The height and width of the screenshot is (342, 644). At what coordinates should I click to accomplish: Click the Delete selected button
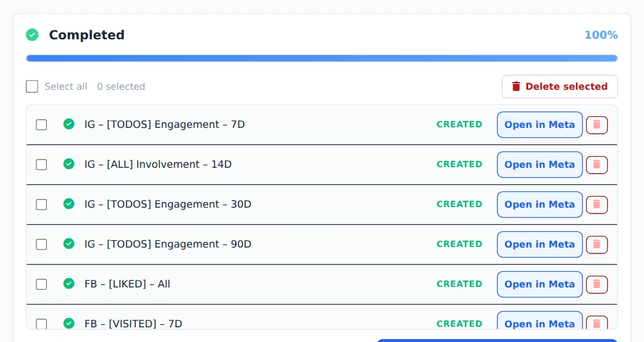(560, 86)
